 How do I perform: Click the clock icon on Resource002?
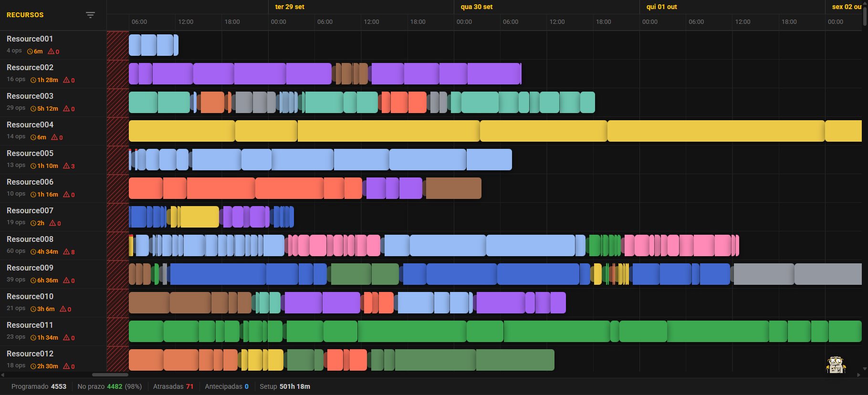33,80
